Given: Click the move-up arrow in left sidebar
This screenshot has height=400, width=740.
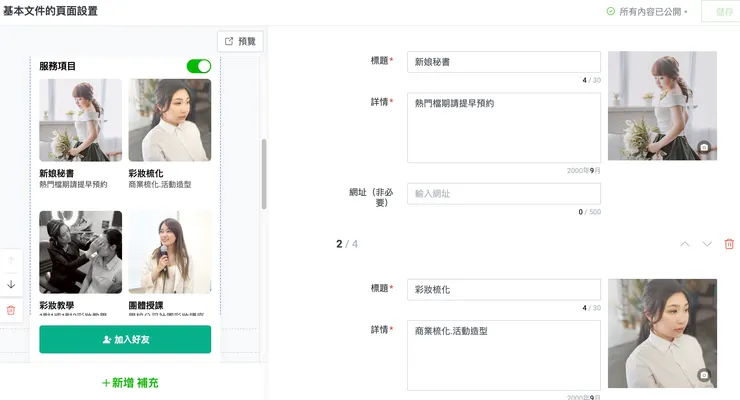Looking at the screenshot, I should [x=11, y=260].
